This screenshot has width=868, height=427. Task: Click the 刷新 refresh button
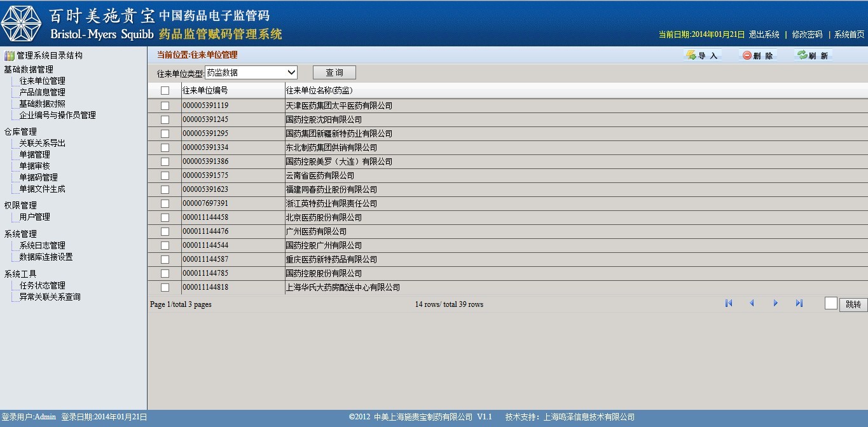pyautogui.click(x=813, y=55)
